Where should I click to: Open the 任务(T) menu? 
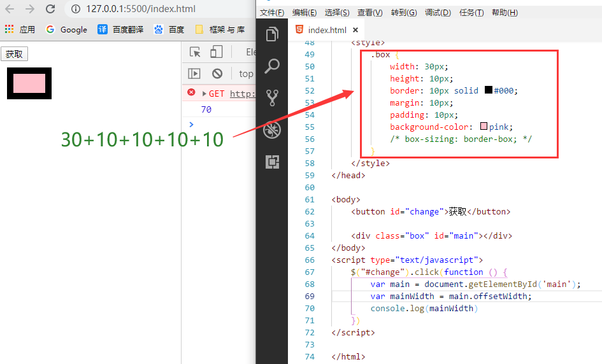click(471, 13)
